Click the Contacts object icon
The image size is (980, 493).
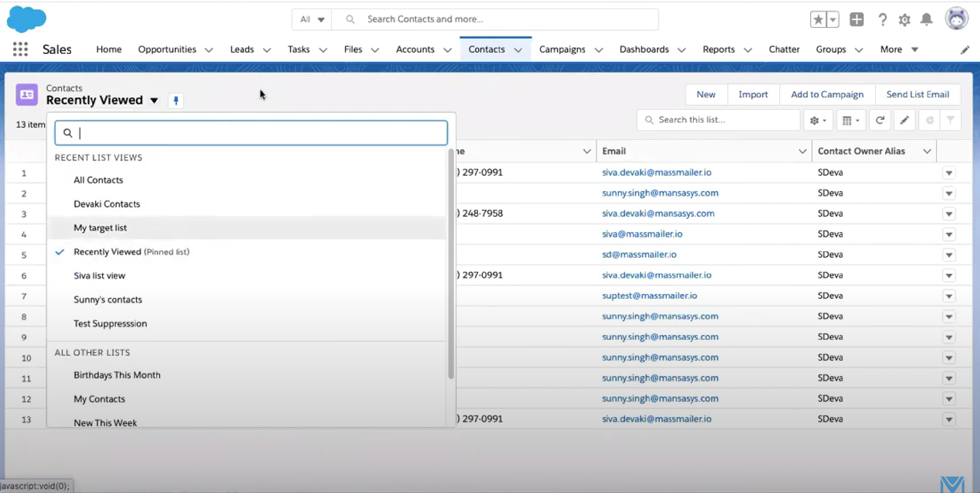[27, 95]
